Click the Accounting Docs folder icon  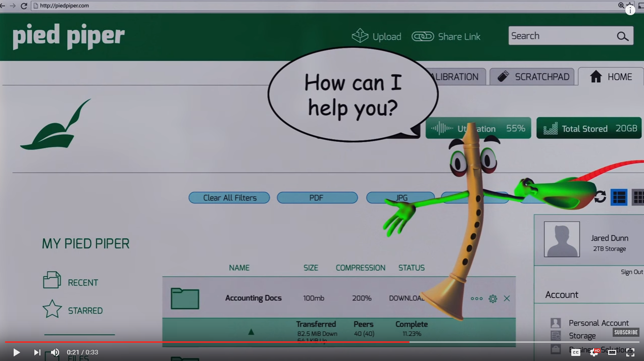pyautogui.click(x=185, y=298)
